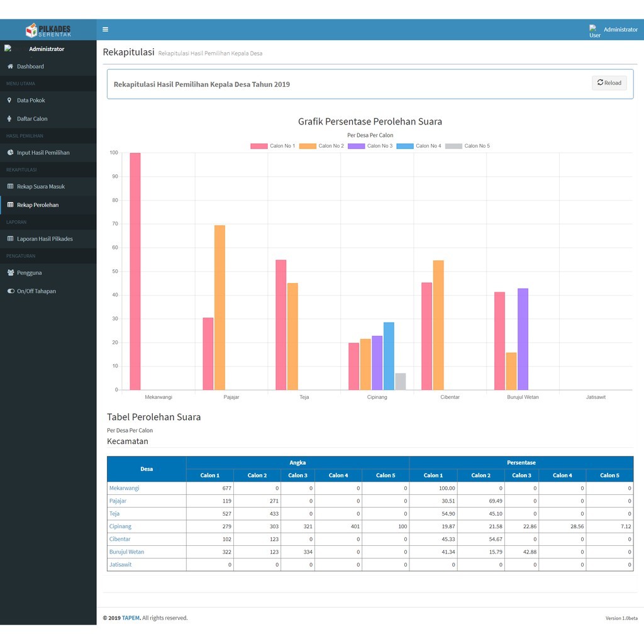
Task: Open the Data Pokok menu
Action: [48, 100]
